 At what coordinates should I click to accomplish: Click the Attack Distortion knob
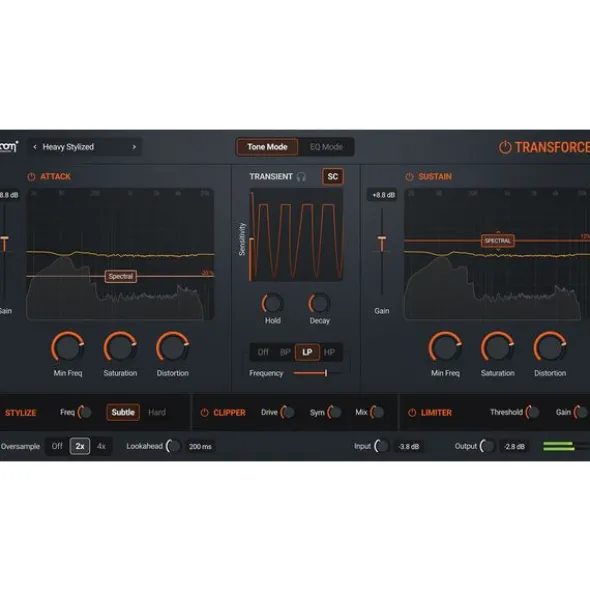(173, 347)
